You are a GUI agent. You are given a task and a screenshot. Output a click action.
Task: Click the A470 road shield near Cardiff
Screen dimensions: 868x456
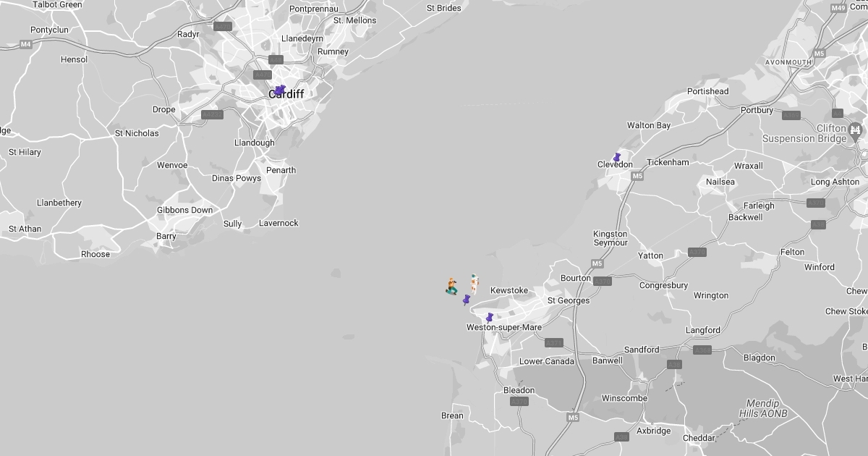(x=262, y=75)
